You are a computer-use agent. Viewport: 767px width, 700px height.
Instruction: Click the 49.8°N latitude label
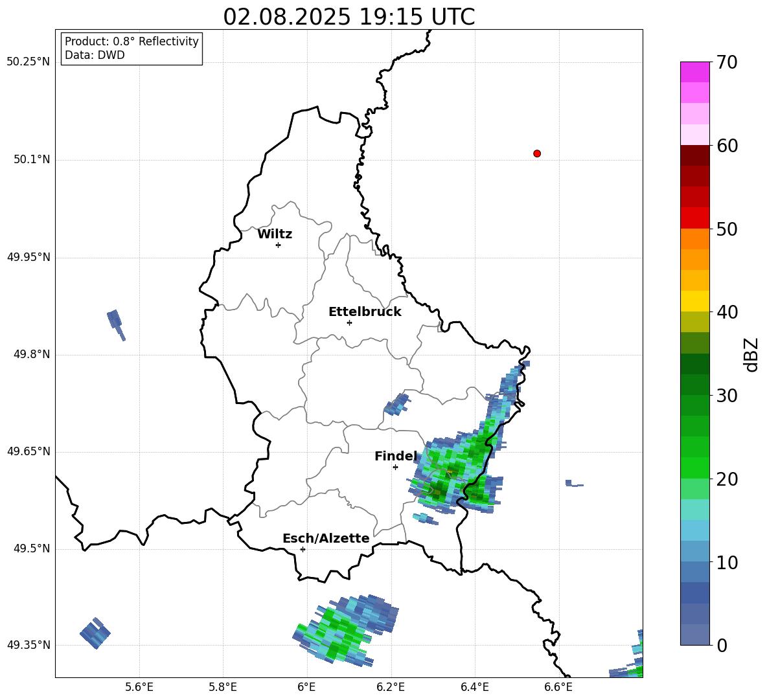[x=32, y=354]
